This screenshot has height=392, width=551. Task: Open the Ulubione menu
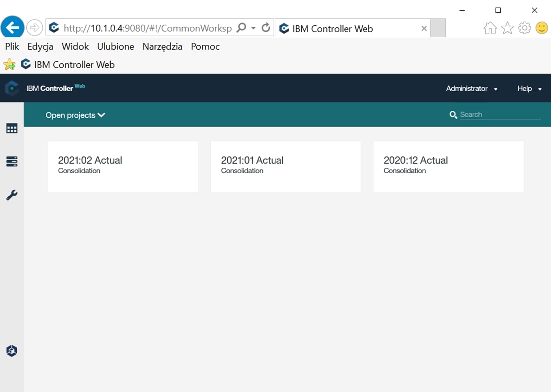pyautogui.click(x=115, y=47)
